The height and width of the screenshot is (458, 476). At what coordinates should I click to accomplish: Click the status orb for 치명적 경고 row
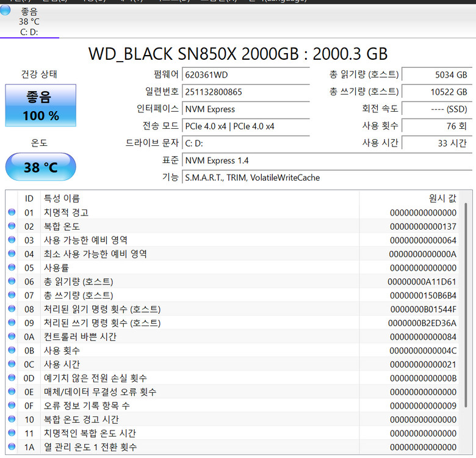point(12,213)
